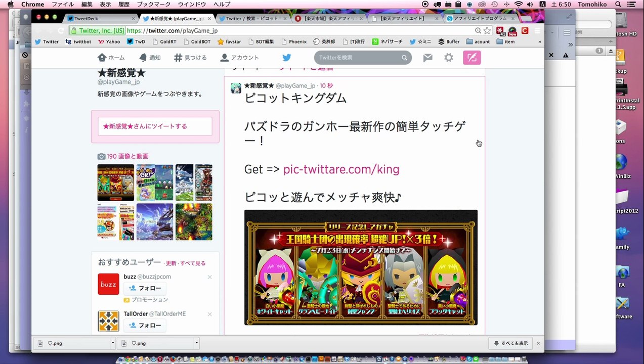644x364 pixels.
Task: Open the blue sky landscape media thumbnail
Action: click(155, 222)
